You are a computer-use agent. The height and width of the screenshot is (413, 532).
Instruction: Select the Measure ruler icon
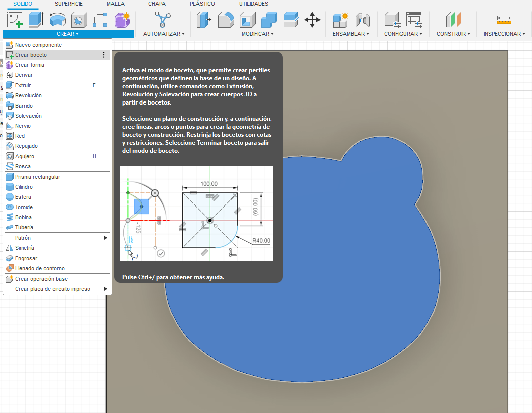pos(504,20)
